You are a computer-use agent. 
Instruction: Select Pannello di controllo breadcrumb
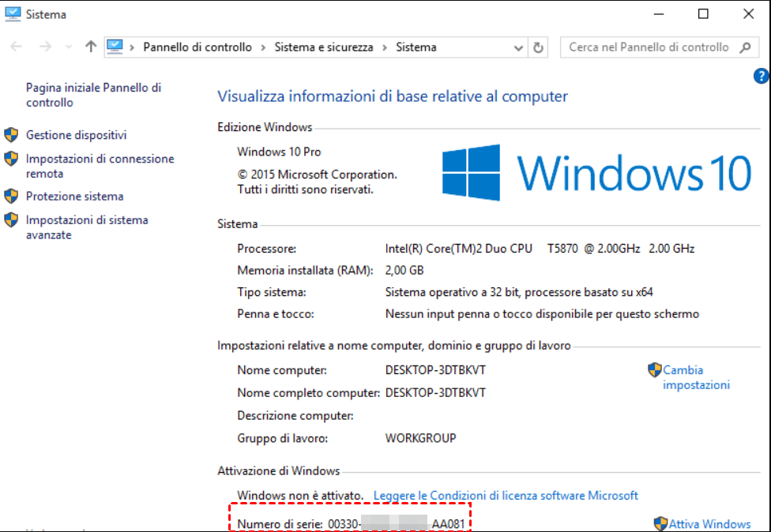tap(197, 47)
